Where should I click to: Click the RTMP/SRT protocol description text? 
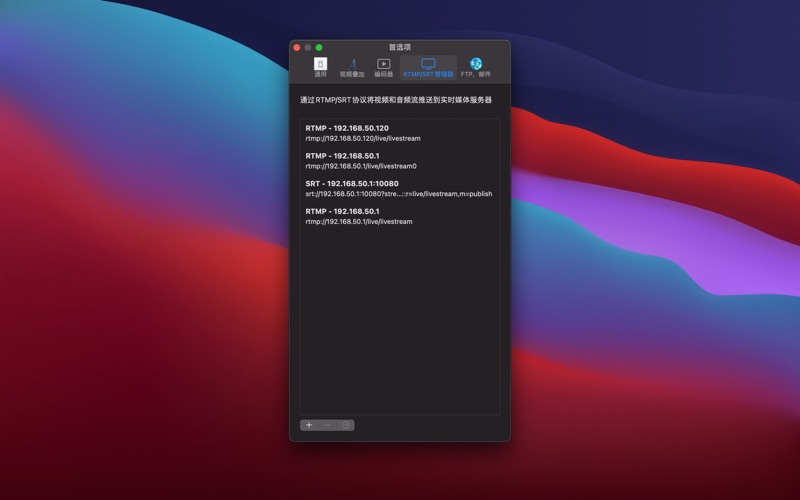[x=396, y=100]
